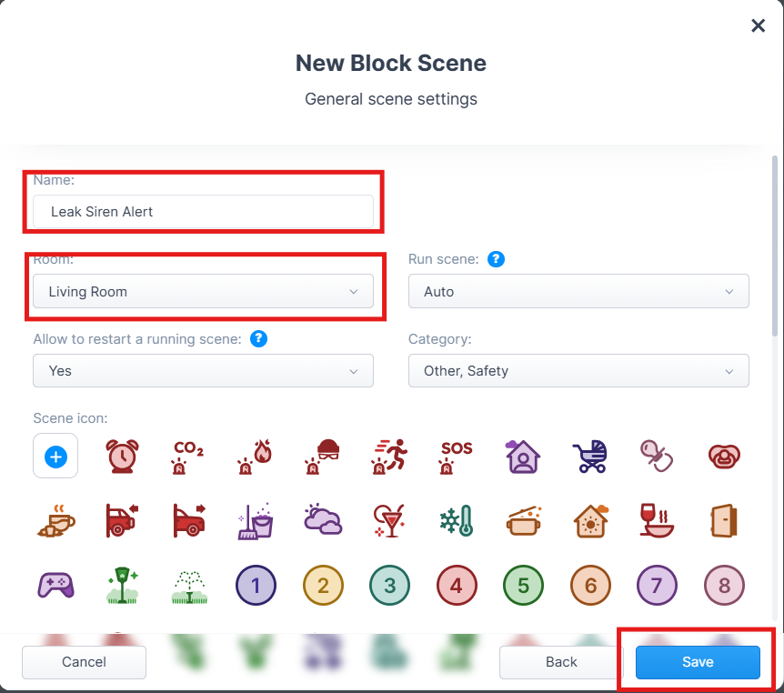Select the alarm clock scene icon
This screenshot has height=693, width=784.
[122, 456]
